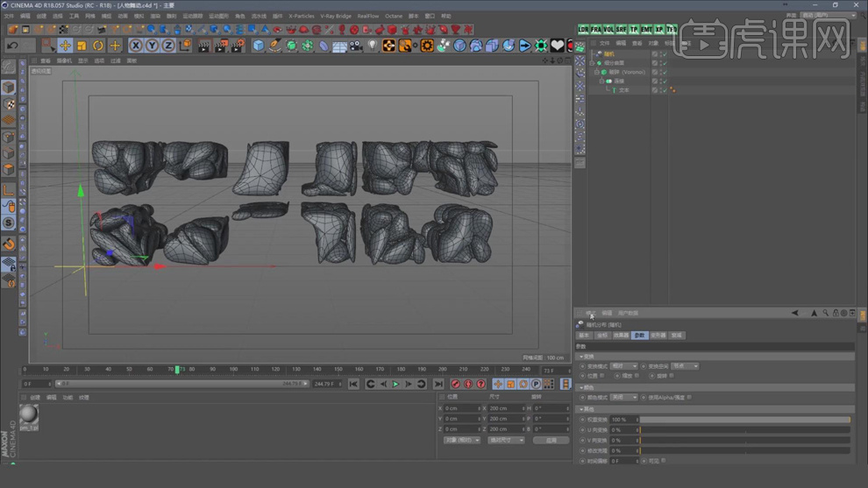This screenshot has width=868, height=488.
Task: Select the Move tool in the toolbar
Action: tap(65, 46)
